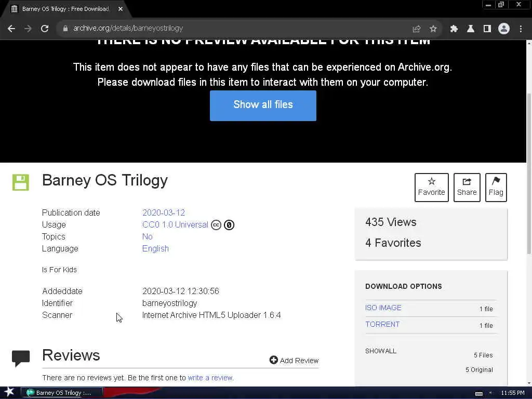This screenshot has height=399, width=532.
Task: Click the Reviews speech bubble icon
Action: coord(21,358)
